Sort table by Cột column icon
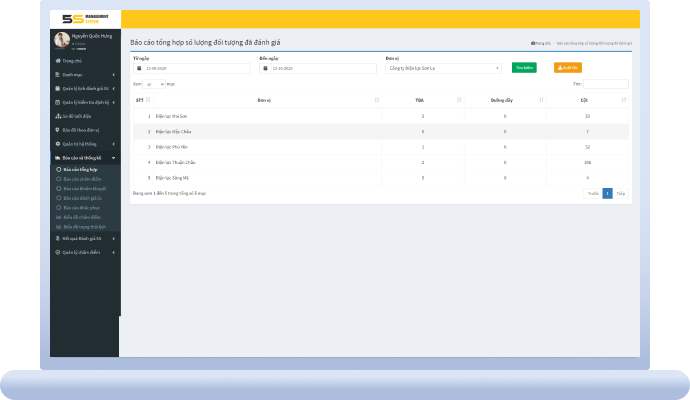 623,100
